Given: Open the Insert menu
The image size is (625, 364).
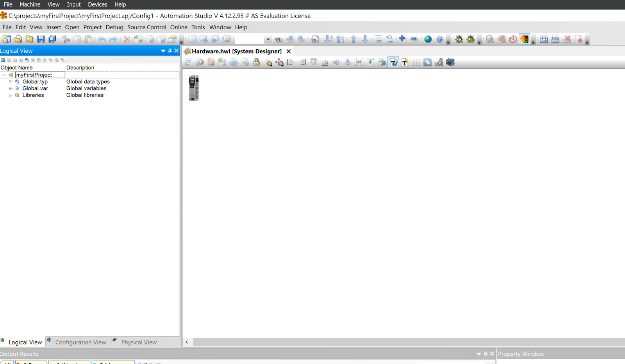Looking at the screenshot, I should (54, 27).
